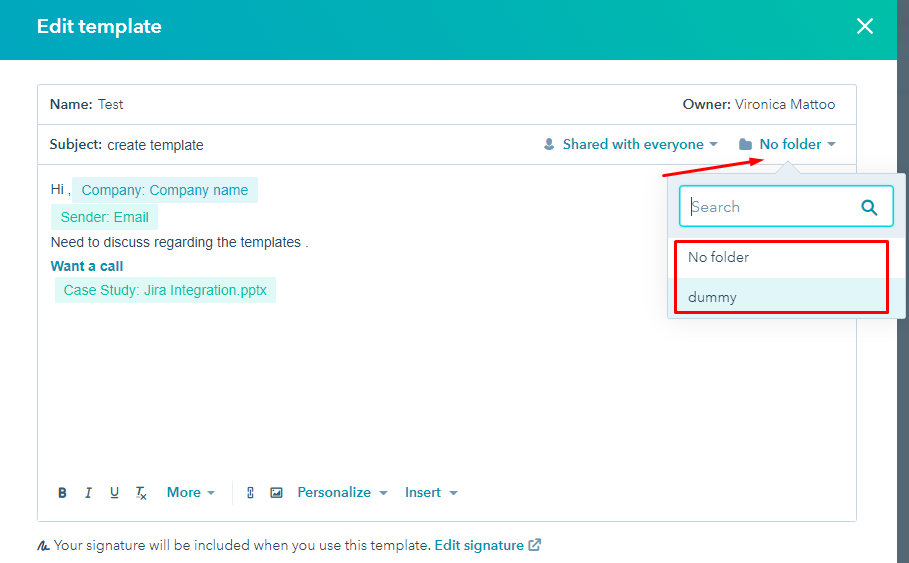Screen dimensions: 909x563
Task: Select the Case Study: Jira Integration.pptx token
Action: click(x=165, y=290)
